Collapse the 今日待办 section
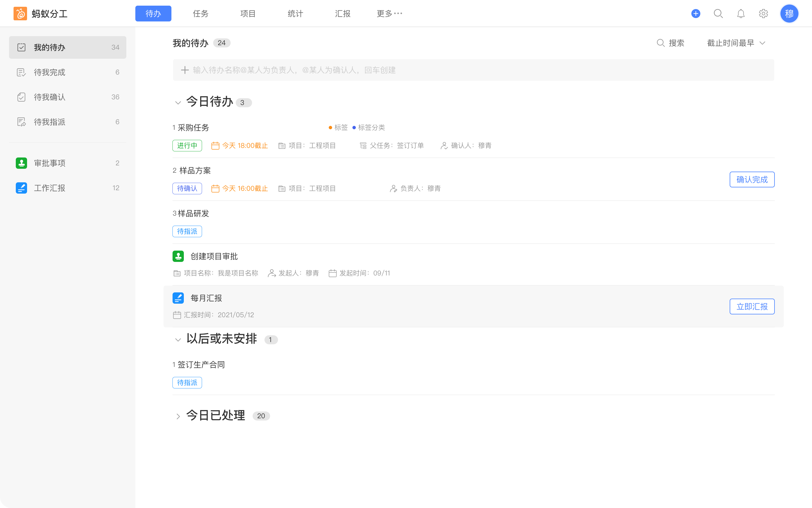Viewport: 812px width, 508px height. (178, 102)
